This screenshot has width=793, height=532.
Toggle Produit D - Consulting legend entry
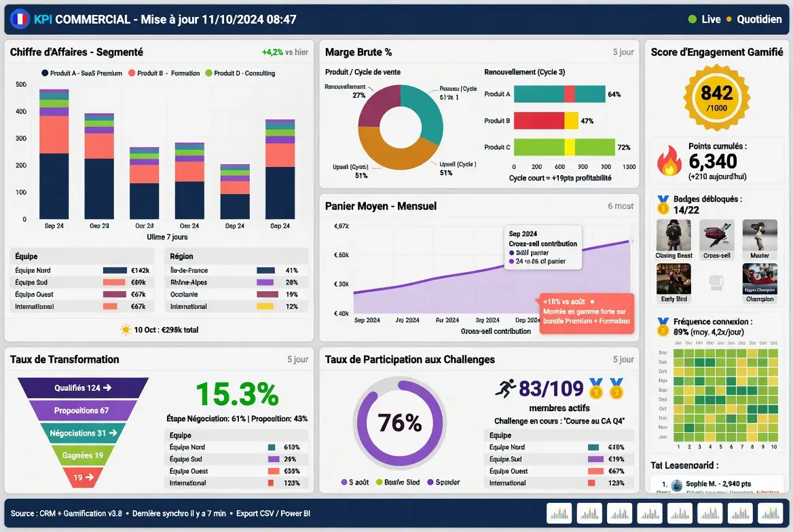[240, 73]
